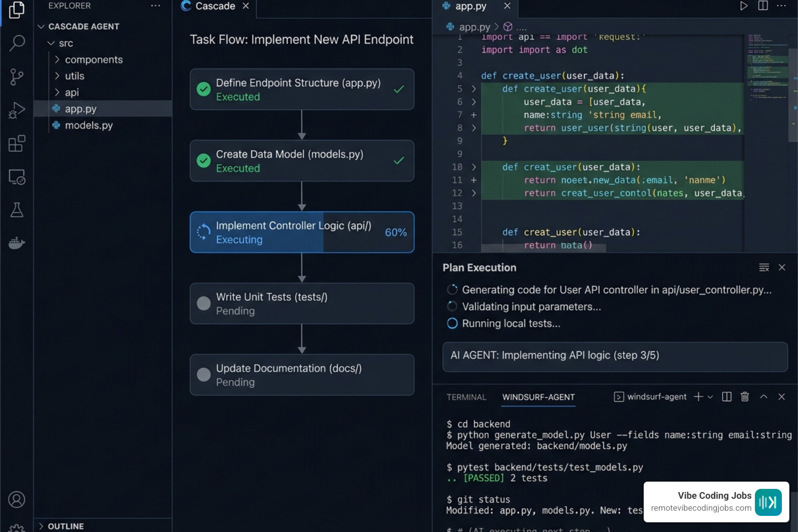Expand the utils folder

tap(57, 76)
